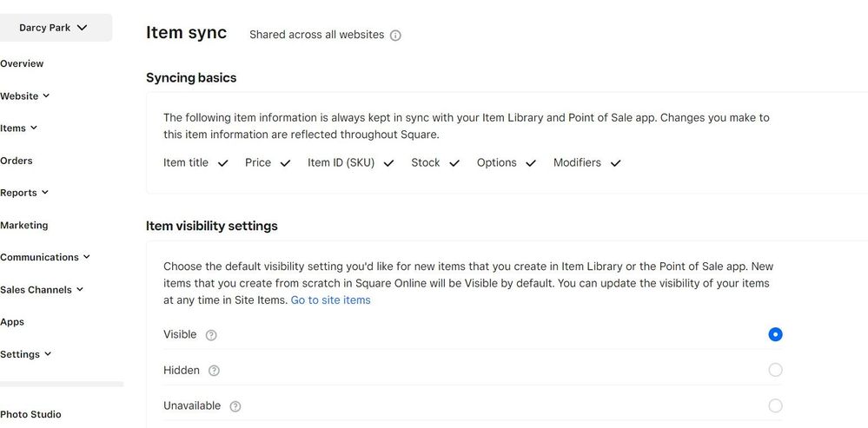This screenshot has width=868, height=428.
Task: Click the checkmark next to Modifiers
Action: [615, 163]
